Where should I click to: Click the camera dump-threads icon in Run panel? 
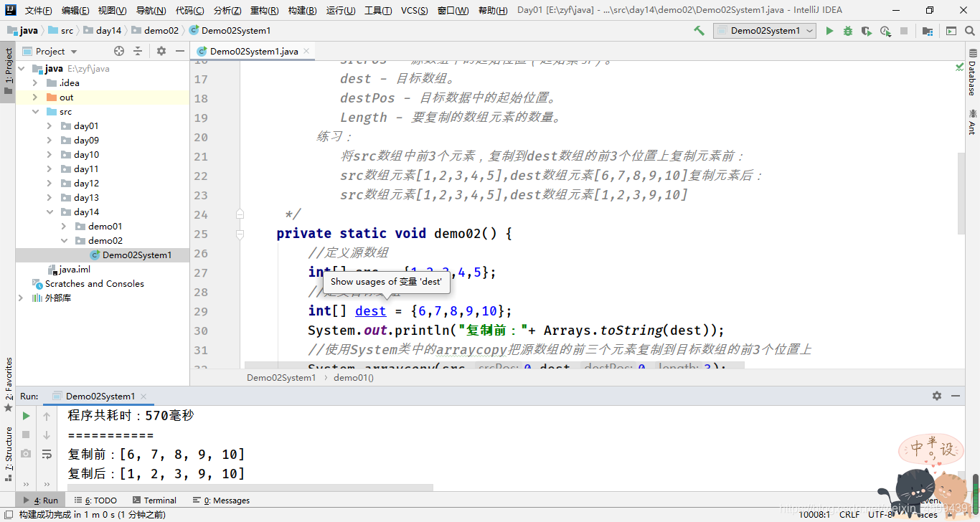(x=26, y=453)
